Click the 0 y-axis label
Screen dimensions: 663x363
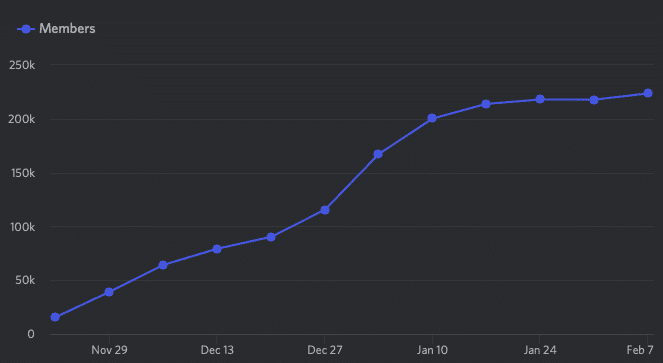[x=31, y=334]
